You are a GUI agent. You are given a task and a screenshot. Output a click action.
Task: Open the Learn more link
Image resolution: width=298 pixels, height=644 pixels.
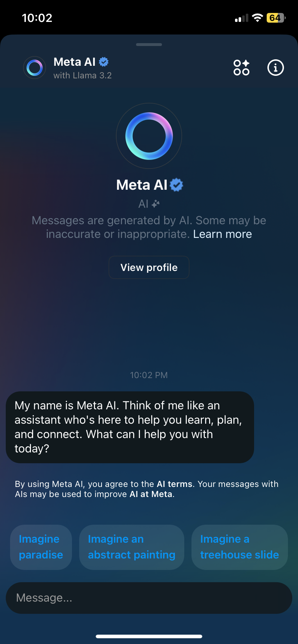[222, 234]
